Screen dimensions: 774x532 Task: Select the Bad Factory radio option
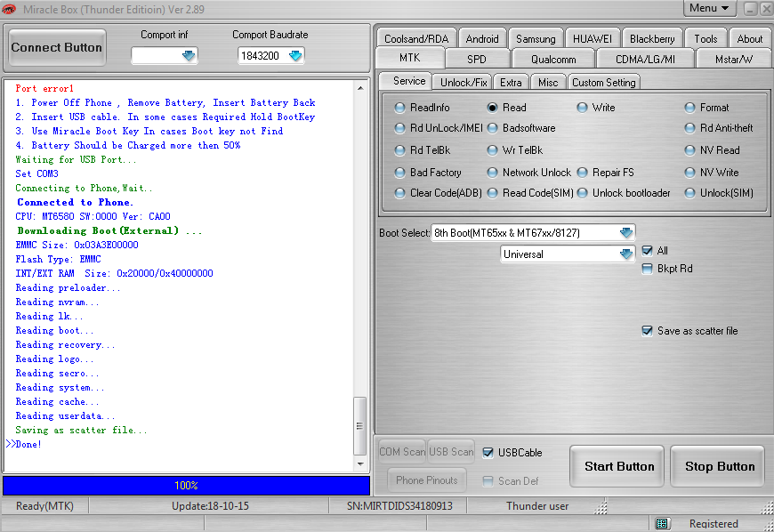[x=399, y=173]
